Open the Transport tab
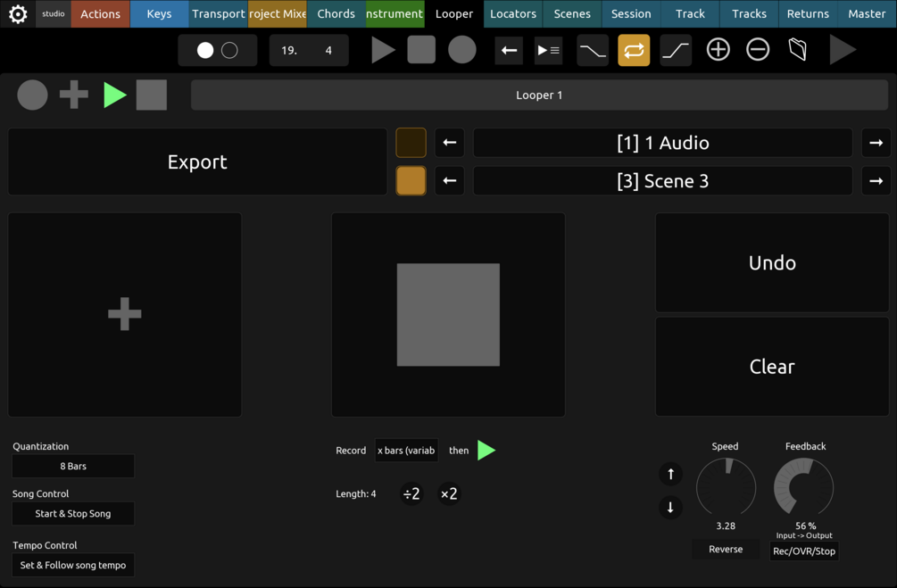The image size is (897, 588). click(x=218, y=13)
